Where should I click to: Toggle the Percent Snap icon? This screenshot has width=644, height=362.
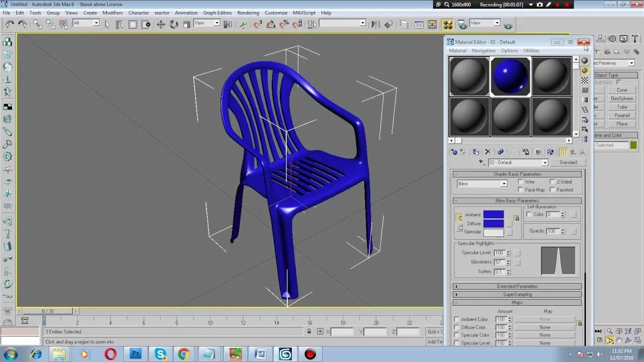[284, 24]
